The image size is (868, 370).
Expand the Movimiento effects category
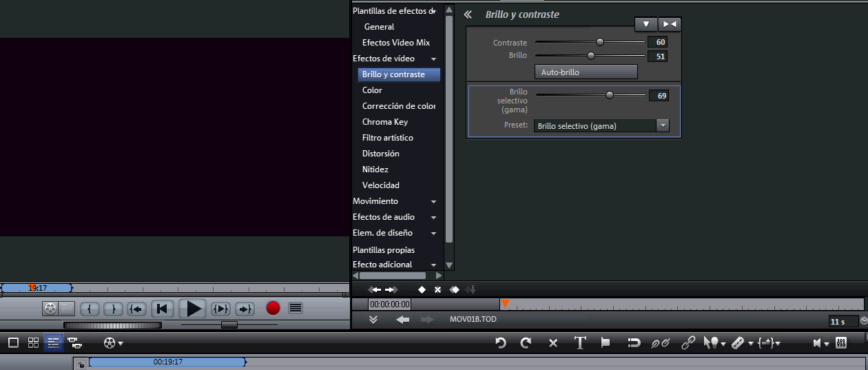point(433,201)
